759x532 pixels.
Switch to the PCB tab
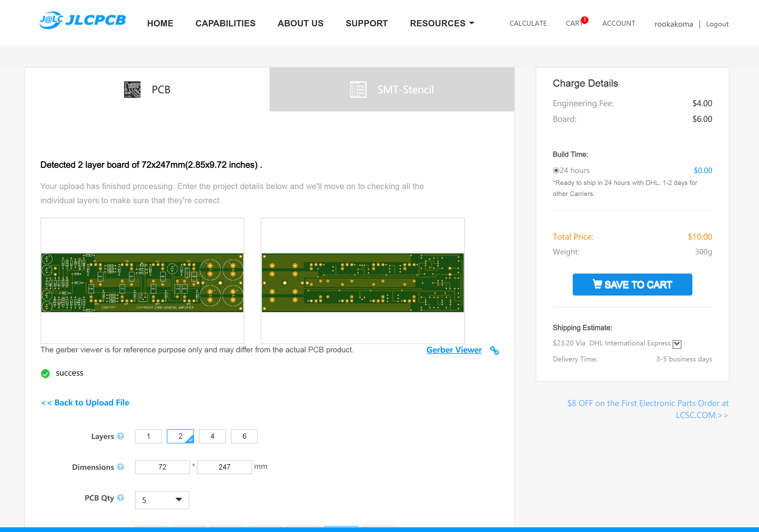[x=147, y=90]
